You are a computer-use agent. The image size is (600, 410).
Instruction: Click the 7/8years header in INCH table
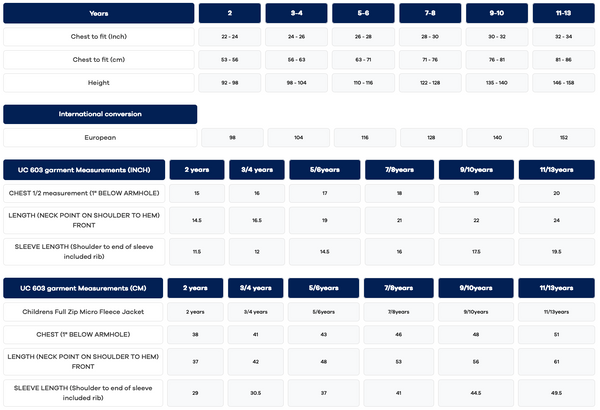[x=399, y=170]
